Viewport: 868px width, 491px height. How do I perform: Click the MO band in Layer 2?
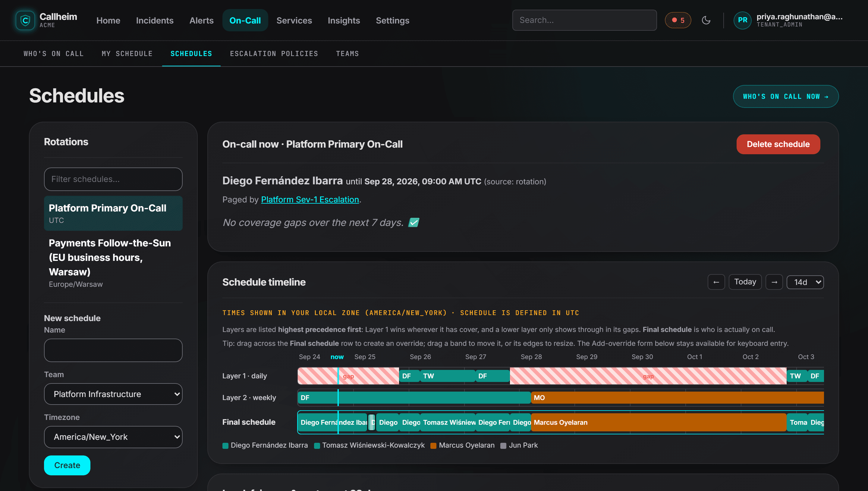[x=677, y=398]
